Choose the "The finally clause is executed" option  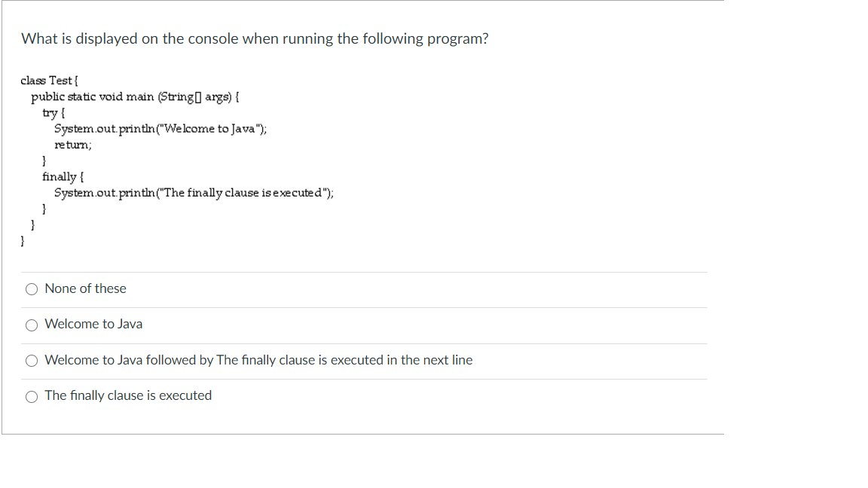[x=31, y=396]
